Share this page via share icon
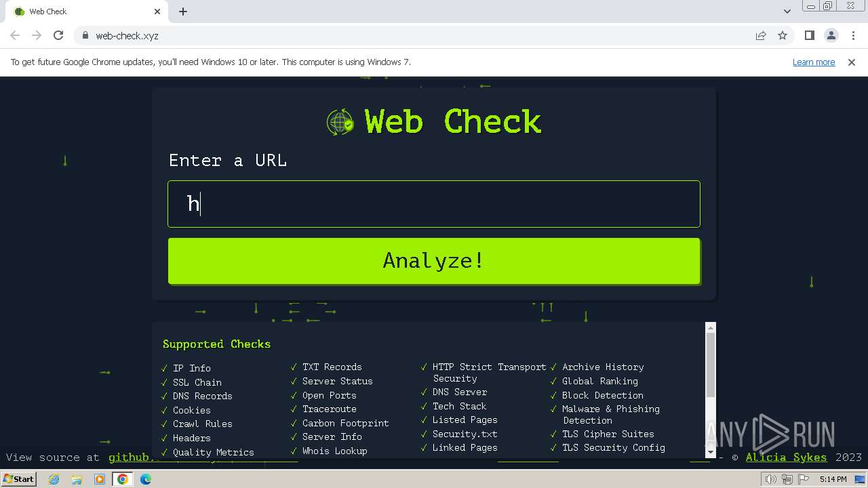This screenshot has width=868, height=488. pos(761,35)
